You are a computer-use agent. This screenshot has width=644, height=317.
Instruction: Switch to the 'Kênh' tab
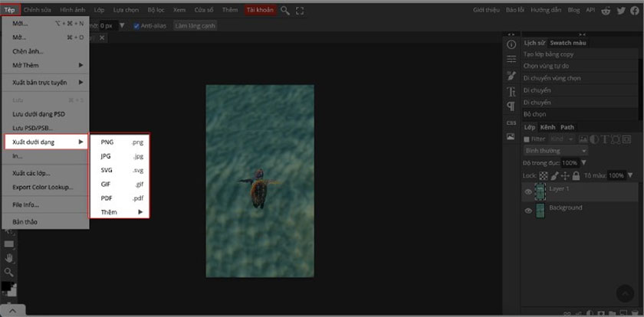click(547, 127)
